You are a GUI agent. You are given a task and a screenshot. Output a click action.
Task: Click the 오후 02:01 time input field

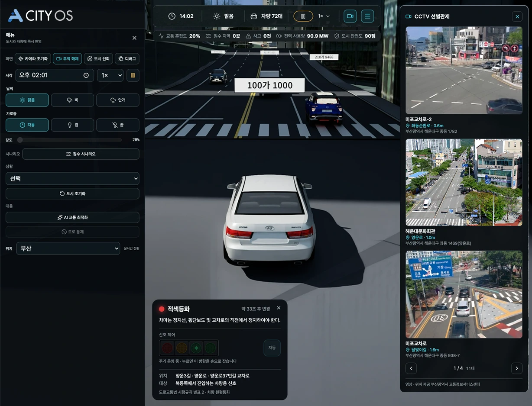55,75
